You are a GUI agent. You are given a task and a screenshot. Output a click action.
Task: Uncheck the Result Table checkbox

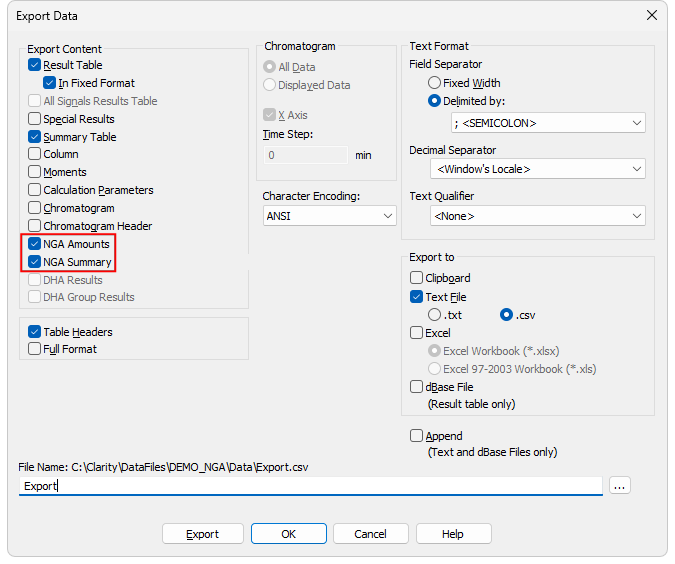click(x=34, y=65)
